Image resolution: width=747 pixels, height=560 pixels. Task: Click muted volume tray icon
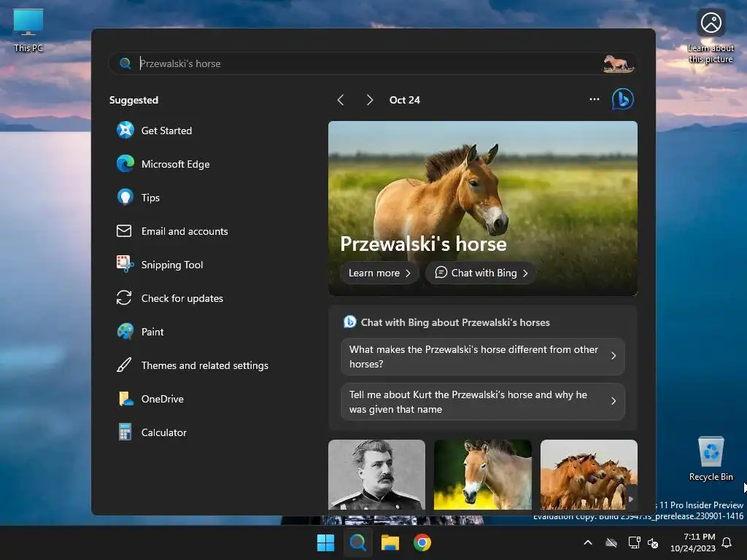click(653, 542)
